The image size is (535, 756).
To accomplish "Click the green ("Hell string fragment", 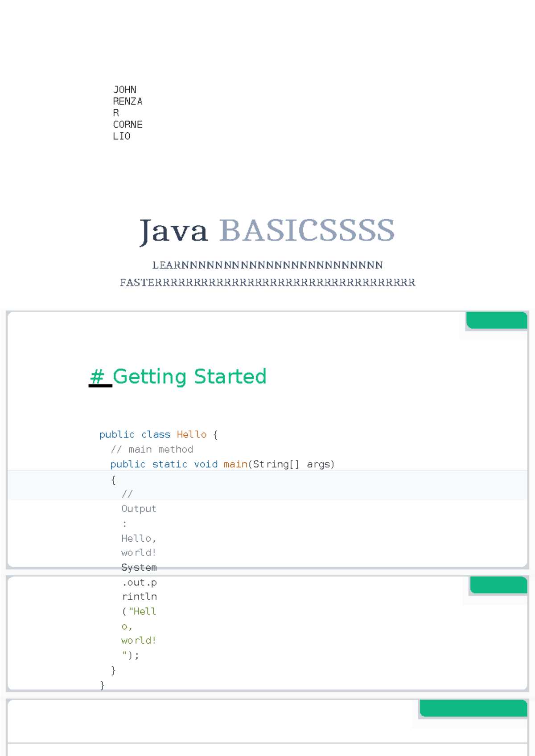I will 139,612.
